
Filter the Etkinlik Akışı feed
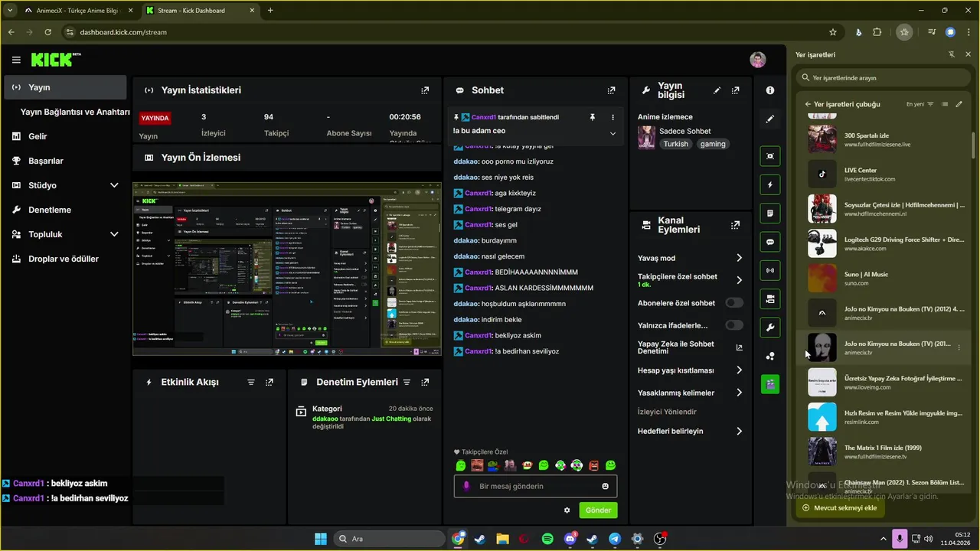coord(251,382)
